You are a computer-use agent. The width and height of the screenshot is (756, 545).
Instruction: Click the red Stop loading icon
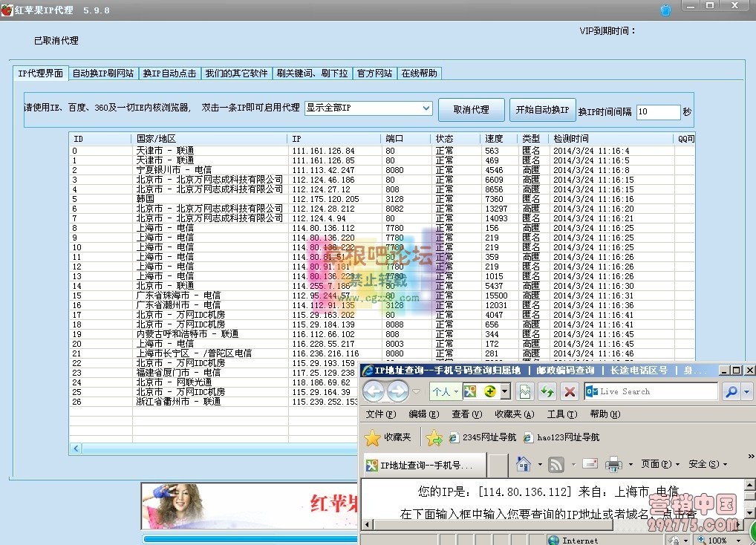click(x=569, y=391)
